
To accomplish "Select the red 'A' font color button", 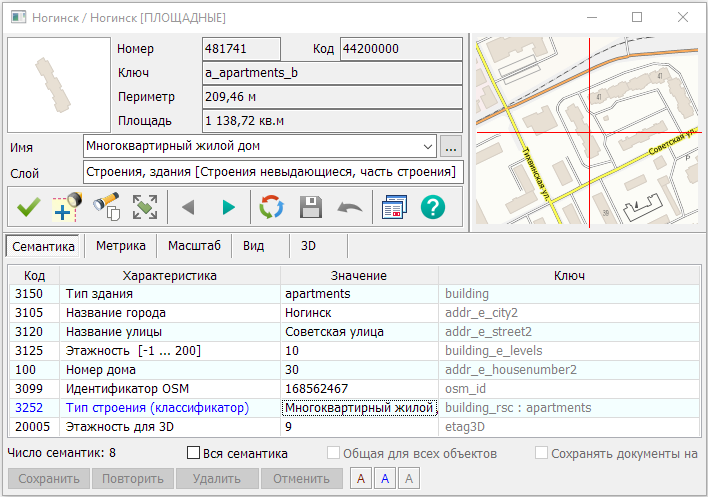I will [360, 479].
